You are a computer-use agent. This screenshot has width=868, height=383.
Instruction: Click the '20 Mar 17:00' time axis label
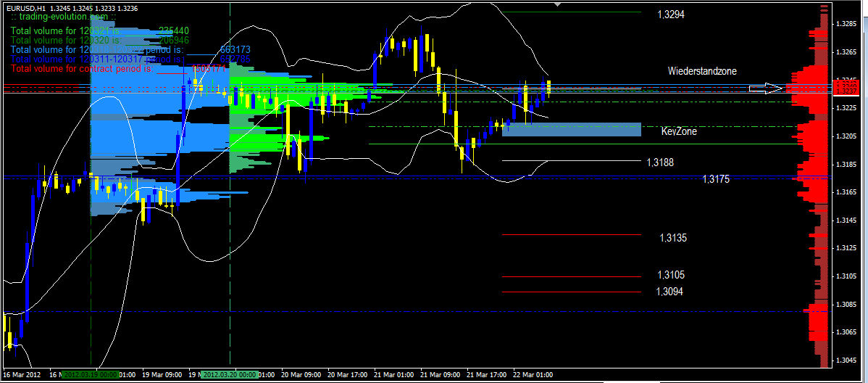pyautogui.click(x=348, y=375)
